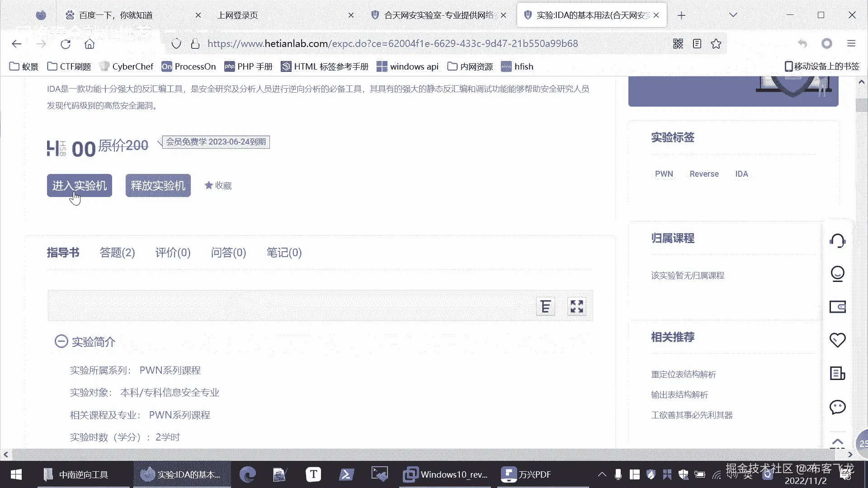This screenshot has width=868, height=488.
Task: Open the 笔记(0) tab
Action: coord(284,253)
